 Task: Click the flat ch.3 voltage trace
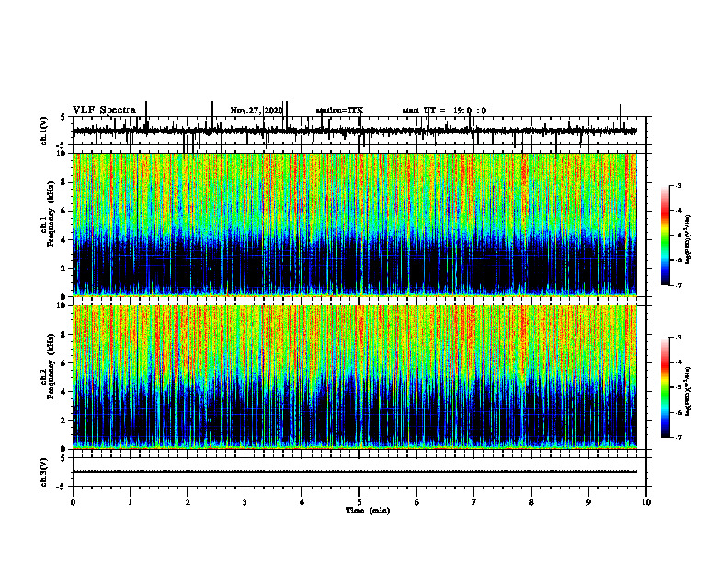click(355, 472)
